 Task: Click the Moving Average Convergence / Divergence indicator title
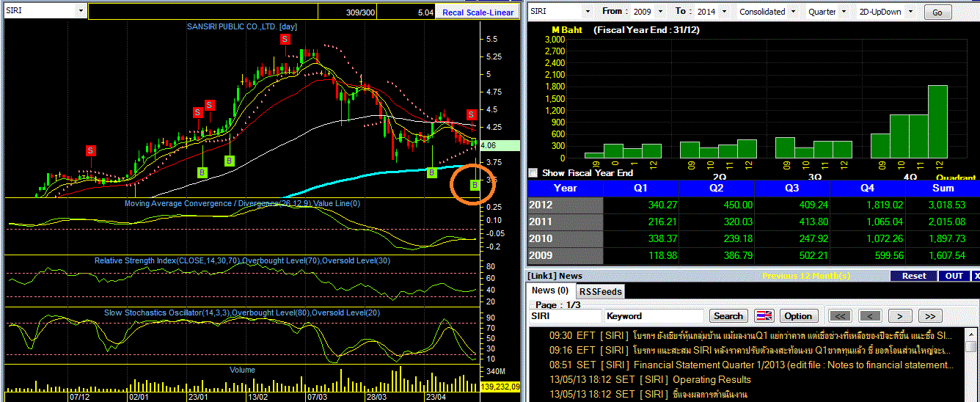(x=242, y=203)
